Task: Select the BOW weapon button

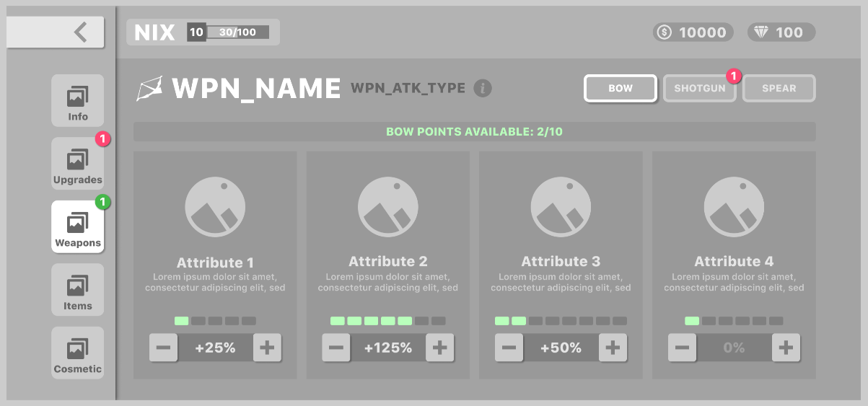Action: pyautogui.click(x=621, y=89)
